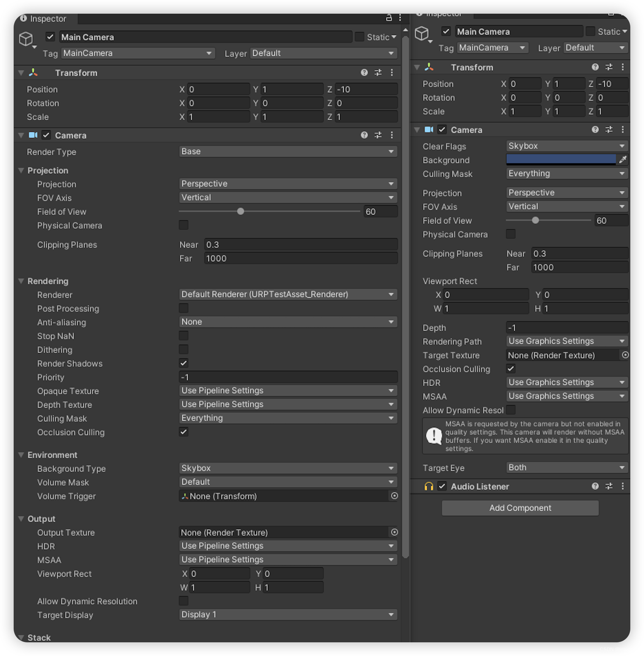Click the Audio Listener headphone icon

tap(429, 486)
